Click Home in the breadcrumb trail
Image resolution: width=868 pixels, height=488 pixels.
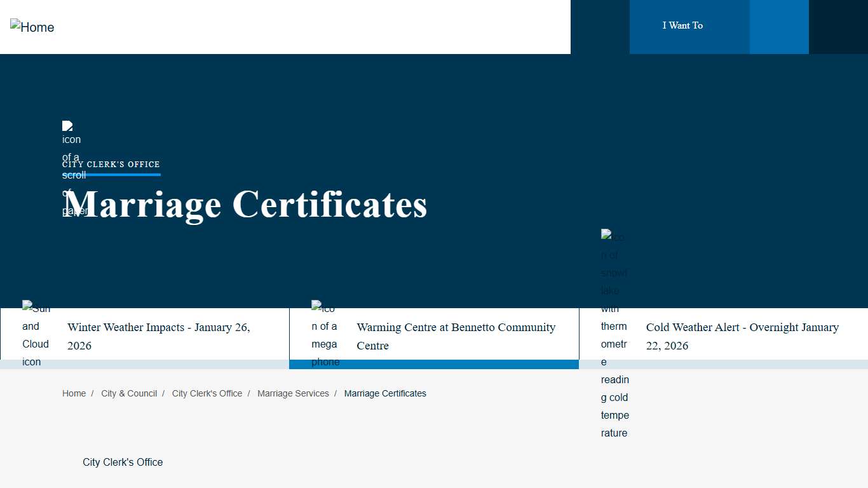pyautogui.click(x=74, y=393)
